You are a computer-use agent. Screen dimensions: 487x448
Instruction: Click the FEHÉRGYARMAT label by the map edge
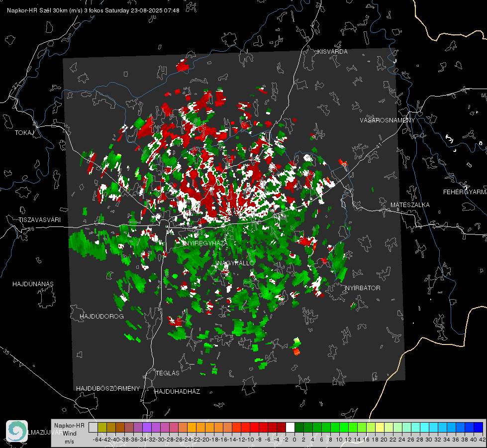coord(465,192)
